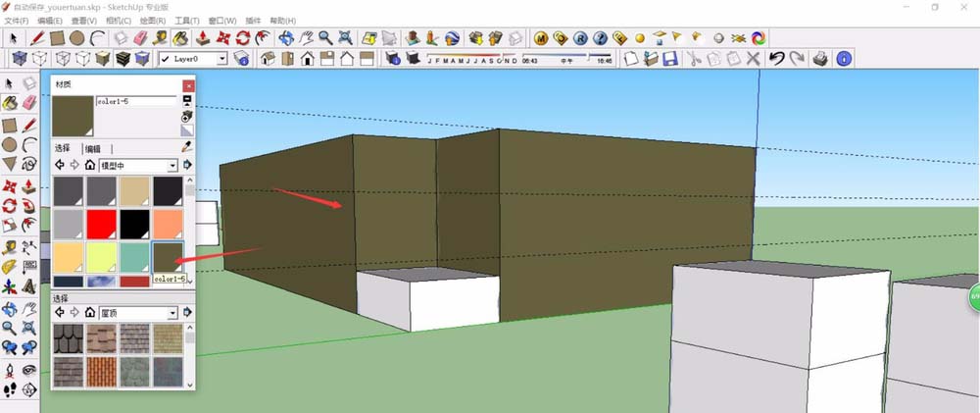The width and height of the screenshot is (980, 413).
Task: Click the Zoom Extents icon in top toolbar
Action: click(x=346, y=38)
